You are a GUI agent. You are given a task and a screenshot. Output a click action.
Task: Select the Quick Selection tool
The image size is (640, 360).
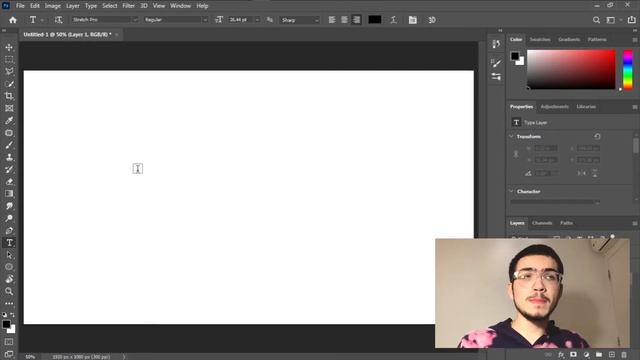coord(9,84)
